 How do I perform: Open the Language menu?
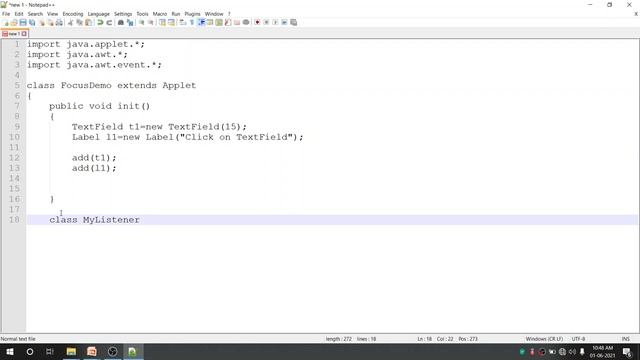pyautogui.click(x=98, y=14)
